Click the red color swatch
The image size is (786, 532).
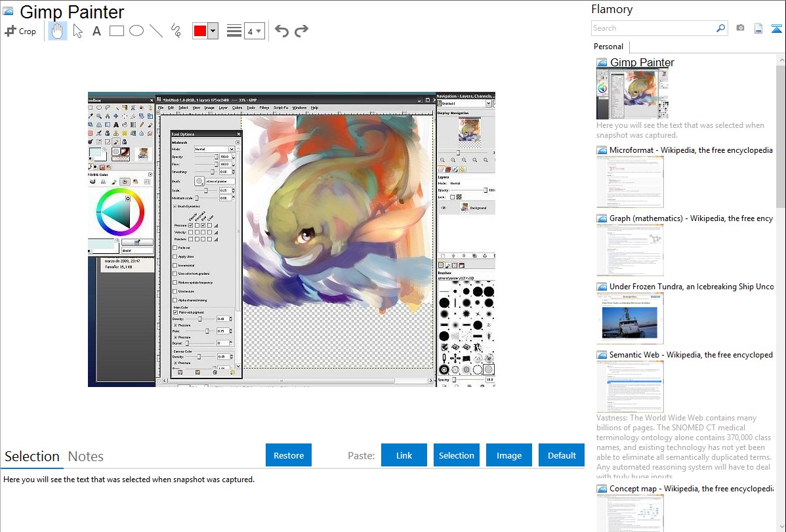[199, 31]
